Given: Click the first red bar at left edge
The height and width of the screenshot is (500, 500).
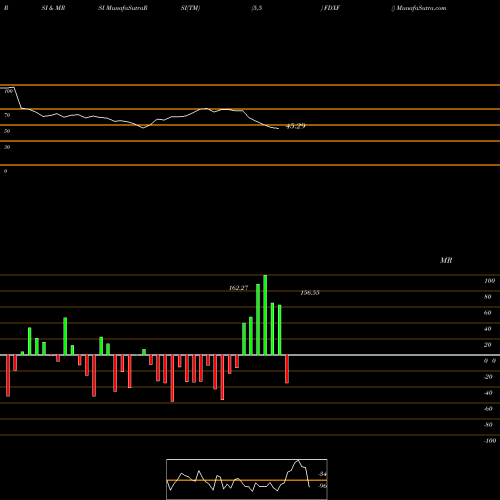Looking at the screenshot, I should [8, 376].
